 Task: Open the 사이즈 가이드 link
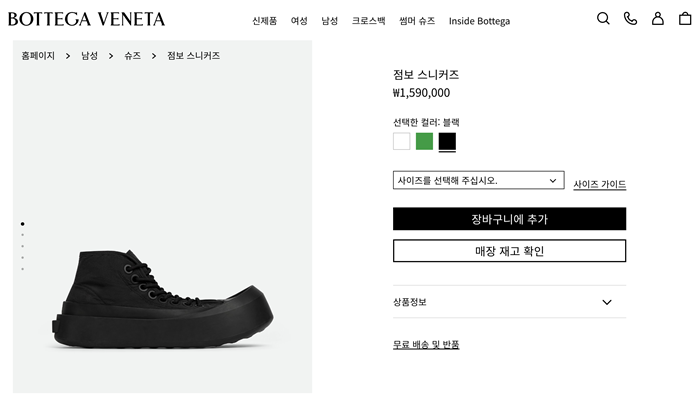(x=600, y=184)
